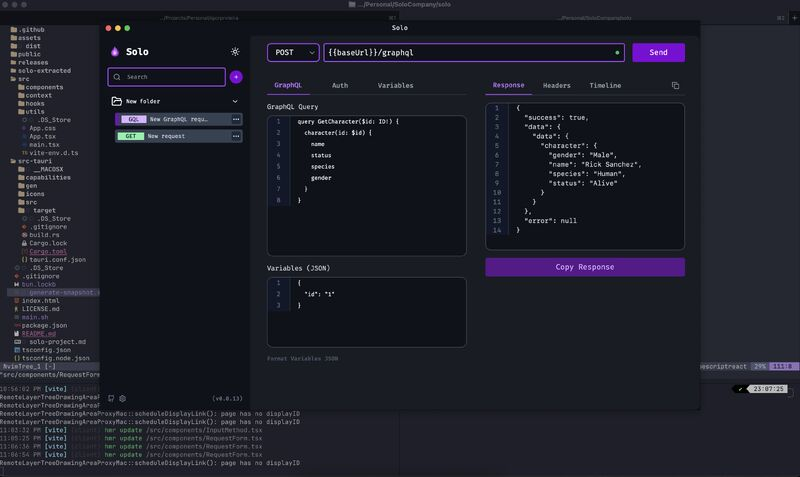Click the "name": "Rick Sanchez" response line
800x477 pixels.
[x=595, y=165]
